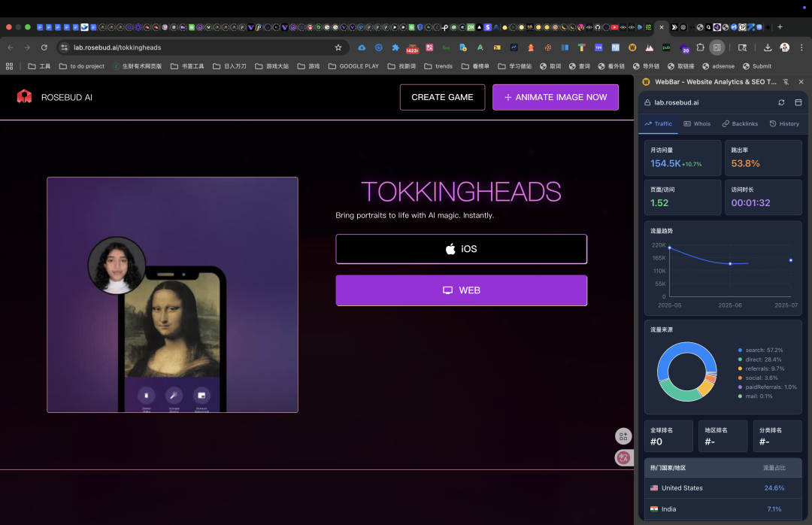Click the visit duration value 00:01:32
The height and width of the screenshot is (525, 812).
coord(750,202)
